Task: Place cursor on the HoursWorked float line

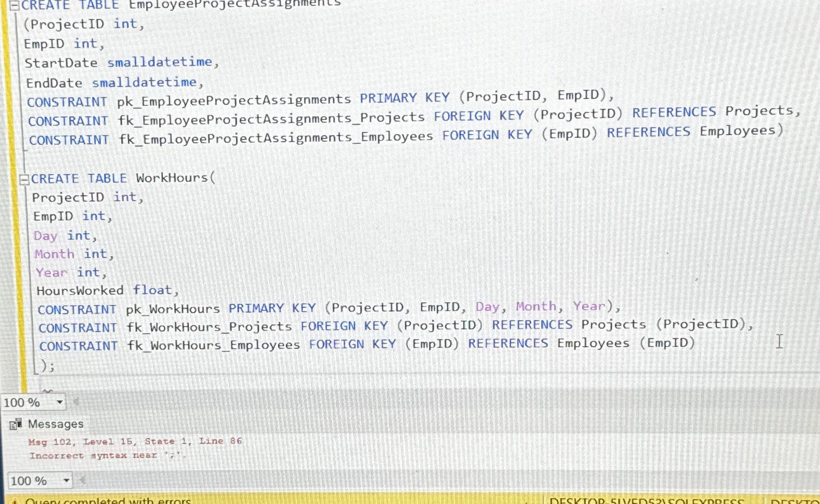Action: tap(106, 290)
